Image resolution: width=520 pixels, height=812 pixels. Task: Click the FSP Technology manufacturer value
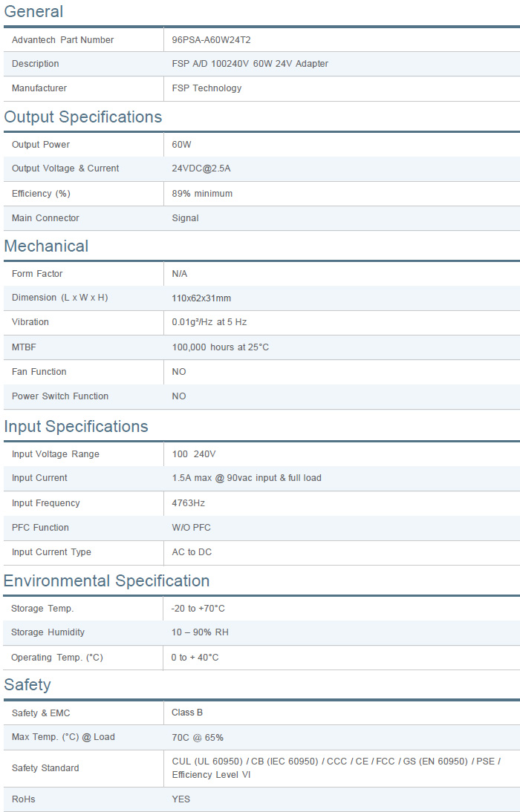tap(207, 88)
